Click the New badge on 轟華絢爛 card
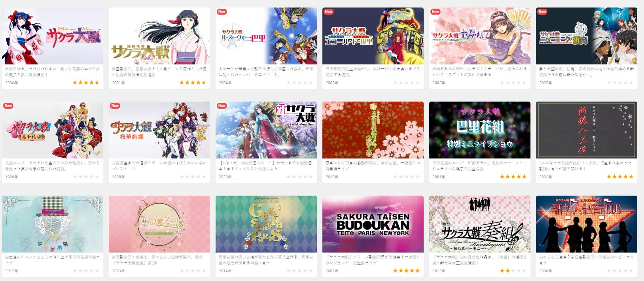This screenshot has height=281, width=644. [x=8, y=106]
